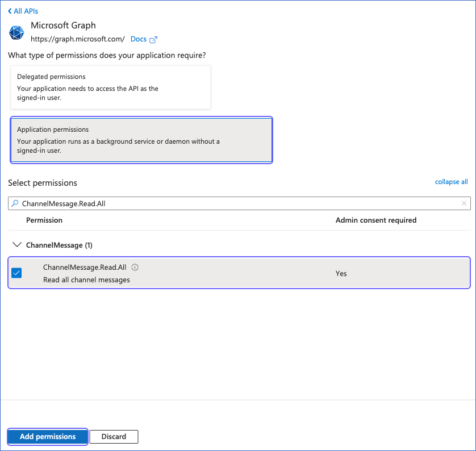Click the ChannelMessage (1) group label
476x451 pixels.
point(59,245)
